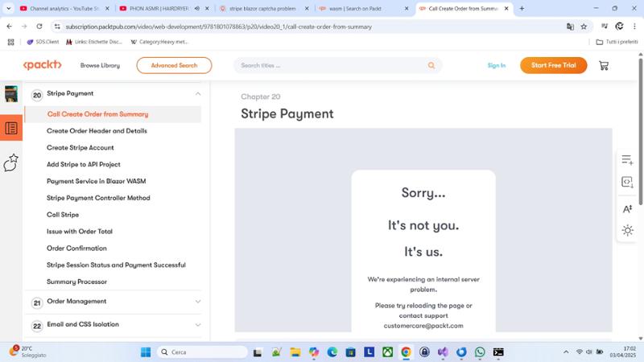The height and width of the screenshot is (362, 644).
Task: Close the Call Create Order tab
Action: pos(506,8)
